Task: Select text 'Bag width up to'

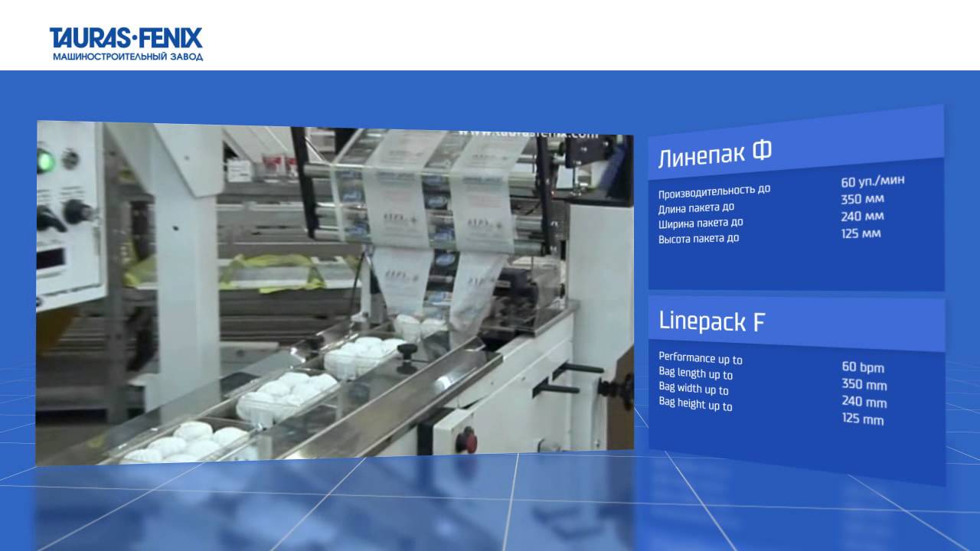Action: pyautogui.click(x=694, y=389)
